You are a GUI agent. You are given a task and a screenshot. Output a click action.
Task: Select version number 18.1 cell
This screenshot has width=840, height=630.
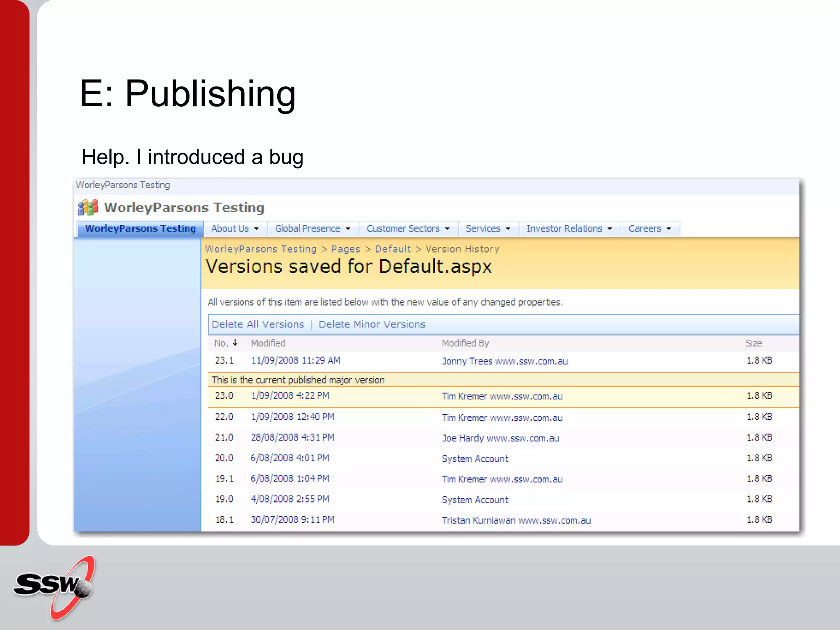(224, 519)
